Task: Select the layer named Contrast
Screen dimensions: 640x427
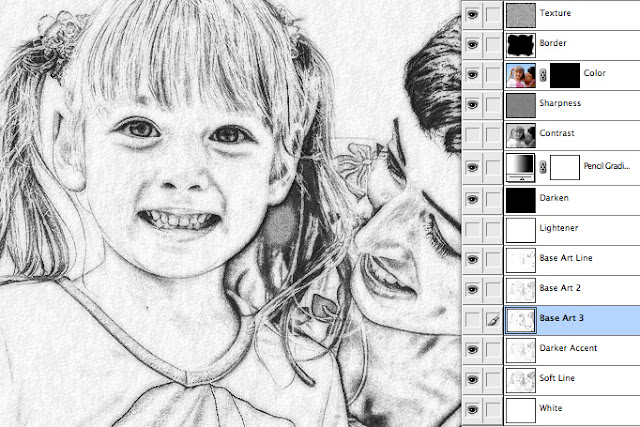Action: pyautogui.click(x=557, y=133)
